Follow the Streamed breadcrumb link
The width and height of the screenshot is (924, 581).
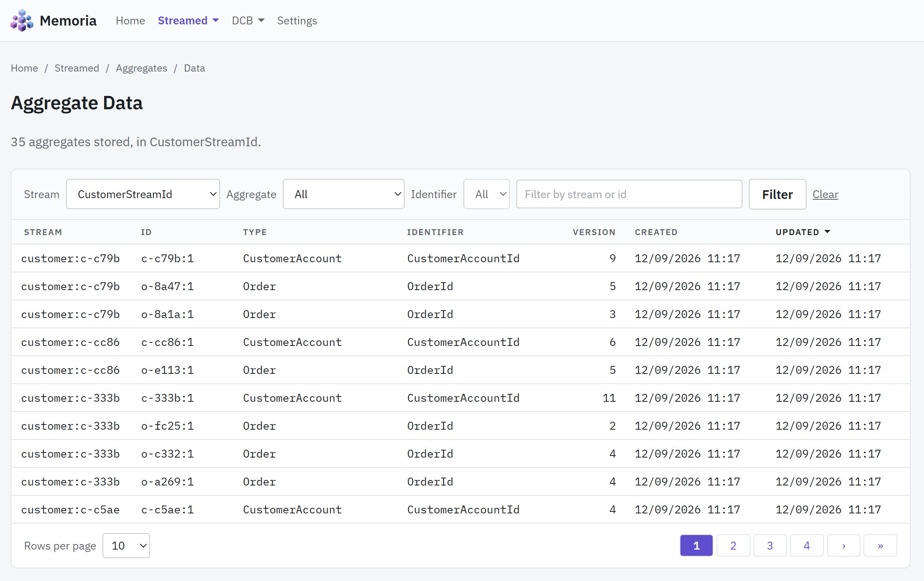[x=77, y=68]
